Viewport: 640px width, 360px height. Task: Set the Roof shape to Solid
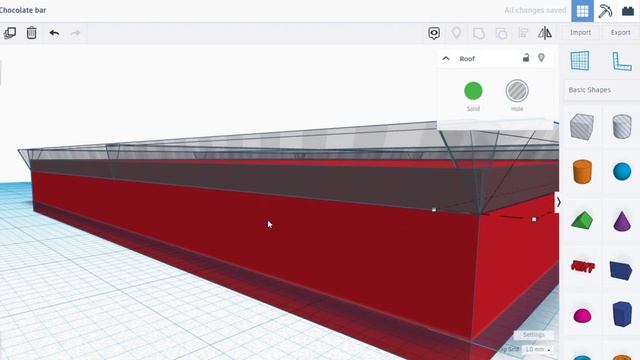pos(473,91)
